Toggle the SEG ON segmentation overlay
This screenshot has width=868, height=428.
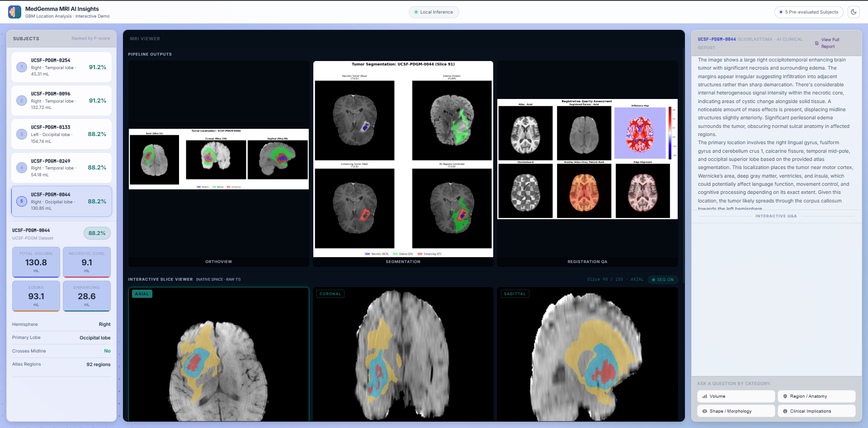663,280
